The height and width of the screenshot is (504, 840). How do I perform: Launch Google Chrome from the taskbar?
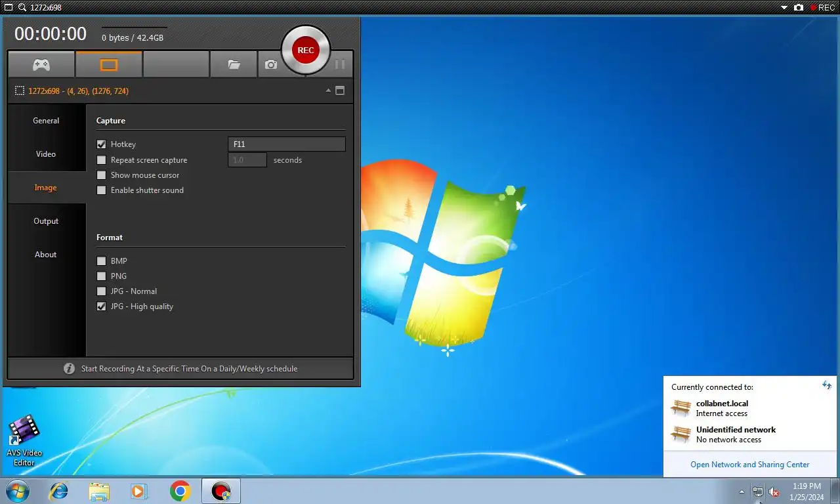(180, 491)
